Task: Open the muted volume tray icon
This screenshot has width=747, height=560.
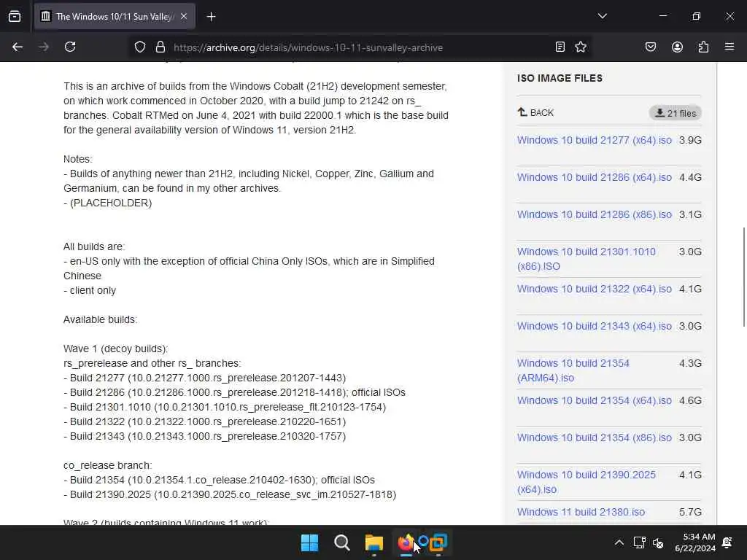Action: [658, 542]
